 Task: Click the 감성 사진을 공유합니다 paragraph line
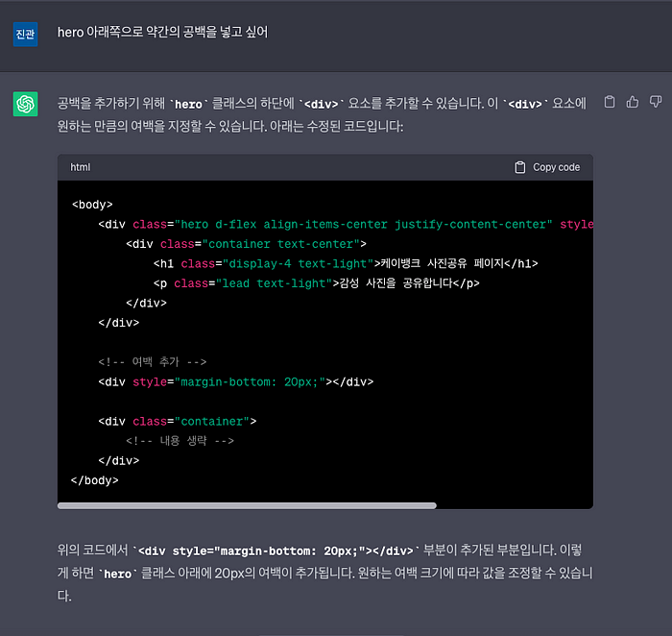[317, 283]
